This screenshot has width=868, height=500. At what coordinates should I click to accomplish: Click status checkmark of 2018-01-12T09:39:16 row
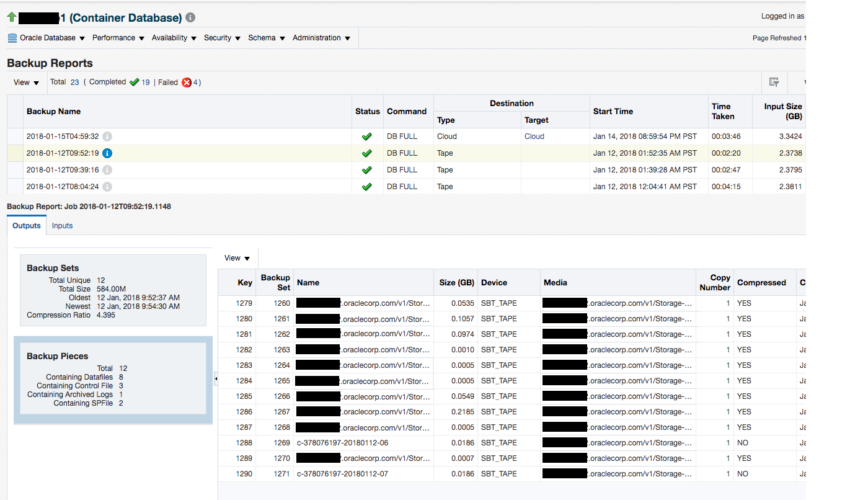[367, 170]
